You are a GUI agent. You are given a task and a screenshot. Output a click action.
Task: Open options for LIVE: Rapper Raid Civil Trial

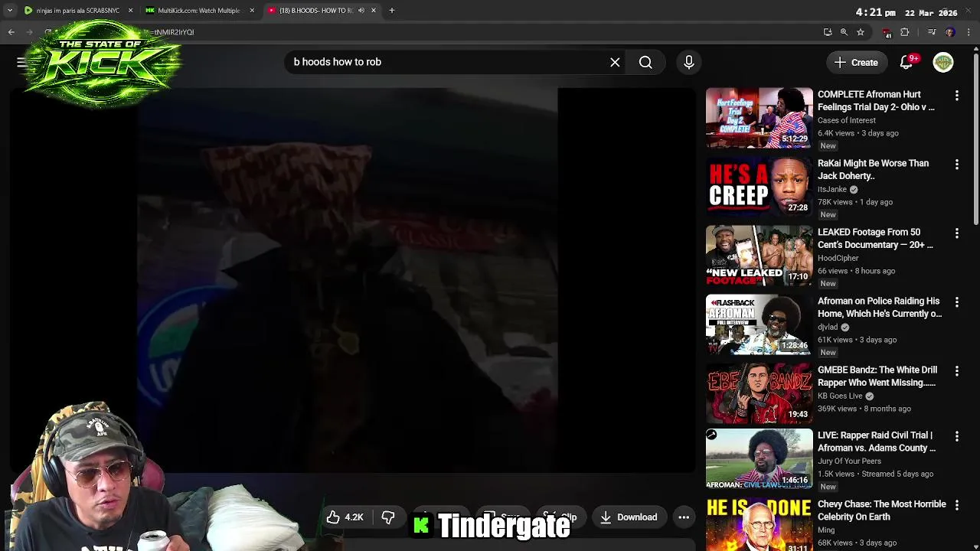(x=956, y=436)
